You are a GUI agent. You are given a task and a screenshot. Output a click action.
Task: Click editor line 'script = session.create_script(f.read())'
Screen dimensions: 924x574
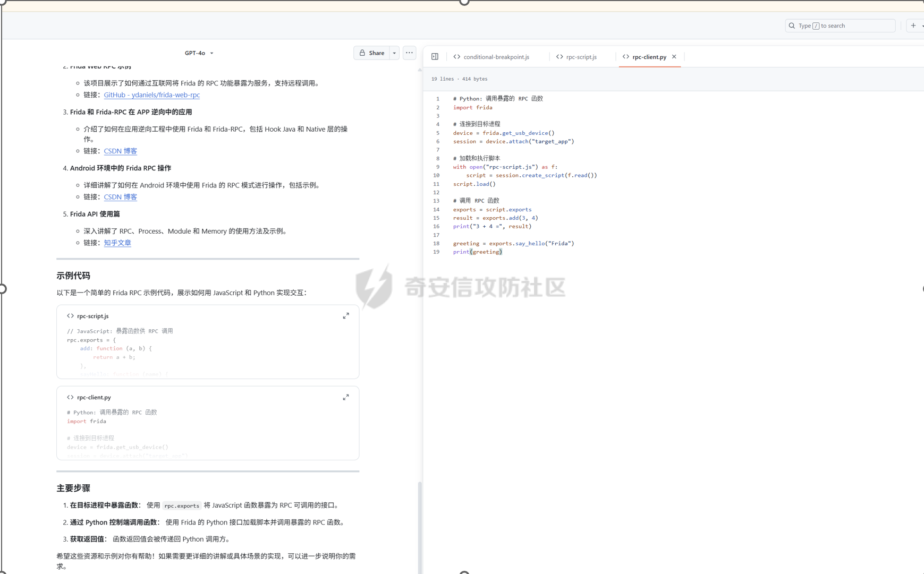tap(531, 176)
